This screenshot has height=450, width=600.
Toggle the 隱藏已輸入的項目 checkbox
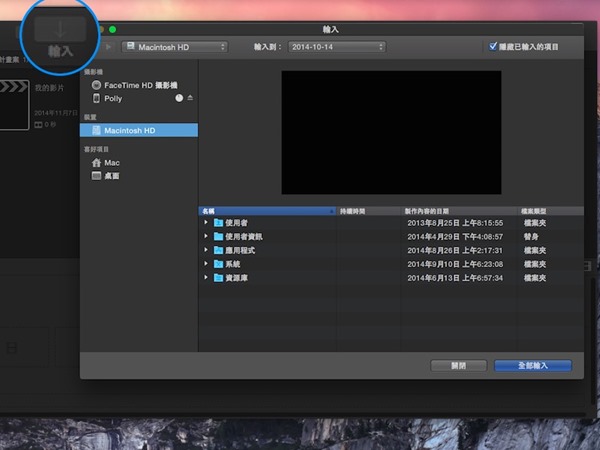point(492,46)
